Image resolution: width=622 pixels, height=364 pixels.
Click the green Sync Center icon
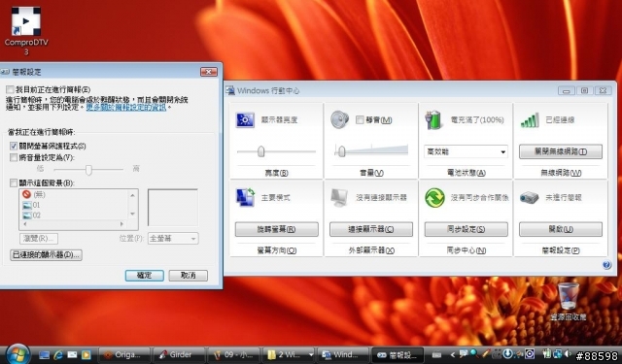point(434,198)
